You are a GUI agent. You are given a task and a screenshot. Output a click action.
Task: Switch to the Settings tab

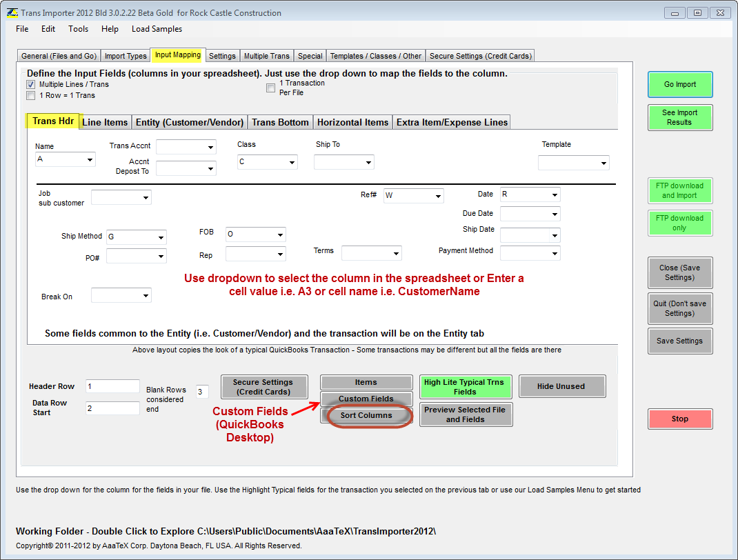point(222,56)
